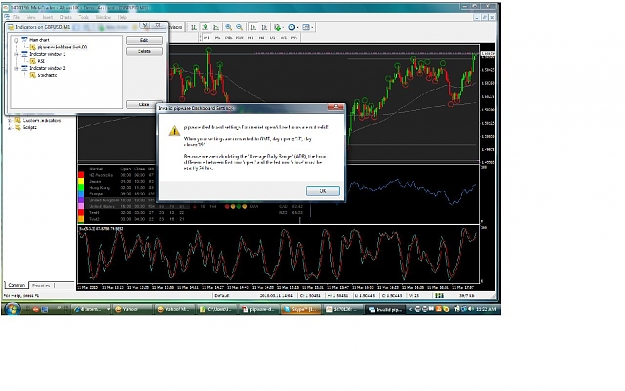This screenshot has width=625, height=391.
Task: Switch chart to candlesticks mode
Action: pyautogui.click(x=204, y=27)
